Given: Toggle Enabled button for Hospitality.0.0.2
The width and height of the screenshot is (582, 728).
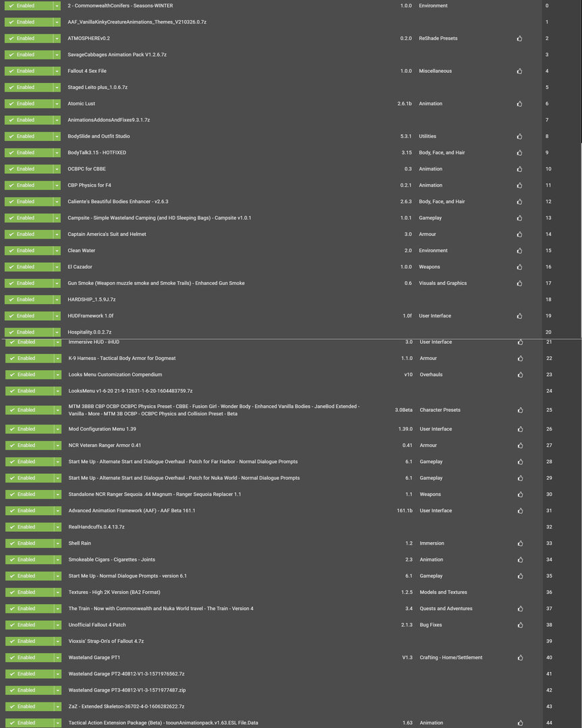Looking at the screenshot, I should click(x=29, y=332).
